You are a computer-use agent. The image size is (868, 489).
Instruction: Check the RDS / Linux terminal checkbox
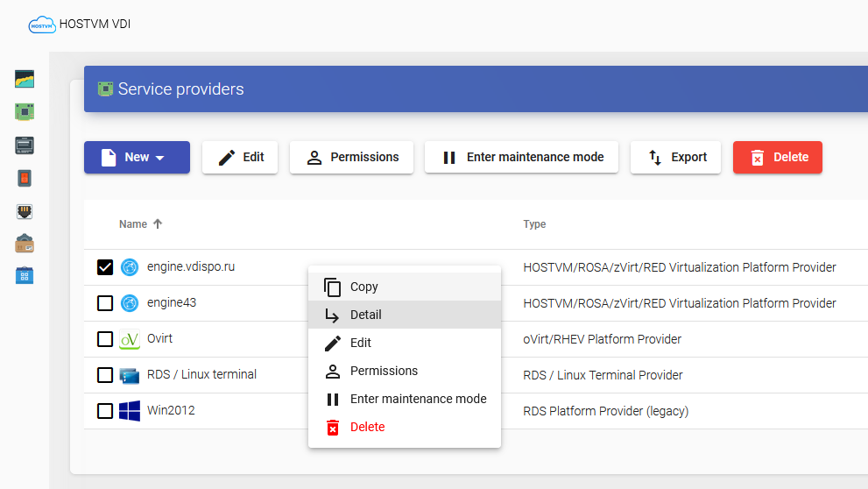(105, 375)
